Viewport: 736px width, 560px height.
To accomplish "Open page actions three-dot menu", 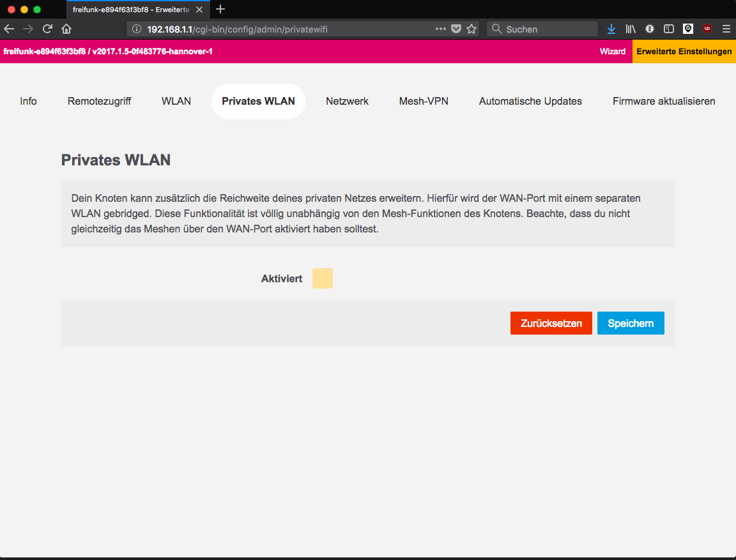I will coord(441,29).
